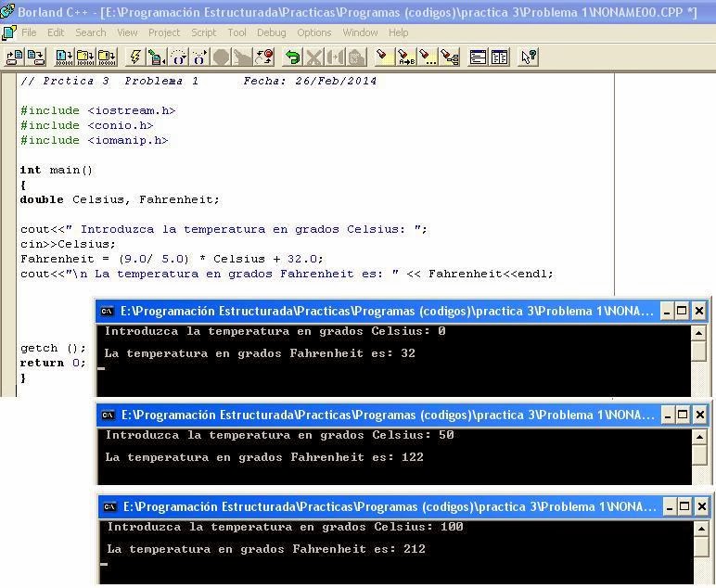
Task: Click 'double Celsius, Fahrenheit;' declaration line
Action: pyautogui.click(x=120, y=200)
